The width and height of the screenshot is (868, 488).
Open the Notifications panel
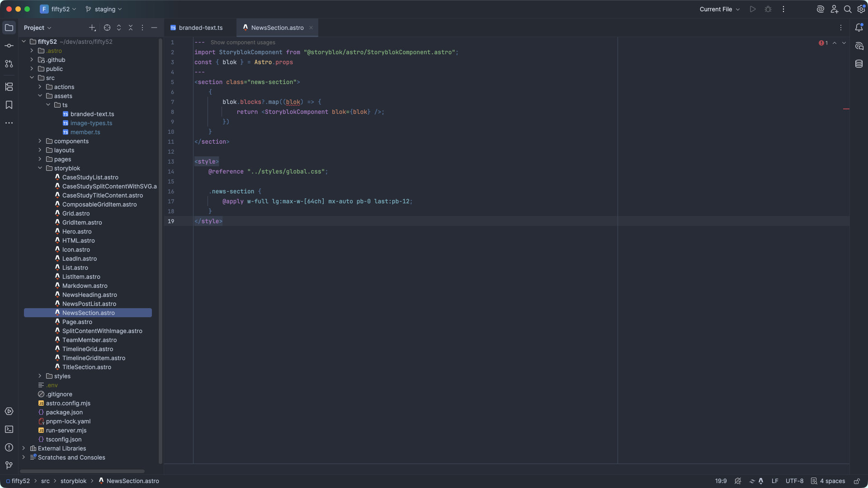click(859, 28)
